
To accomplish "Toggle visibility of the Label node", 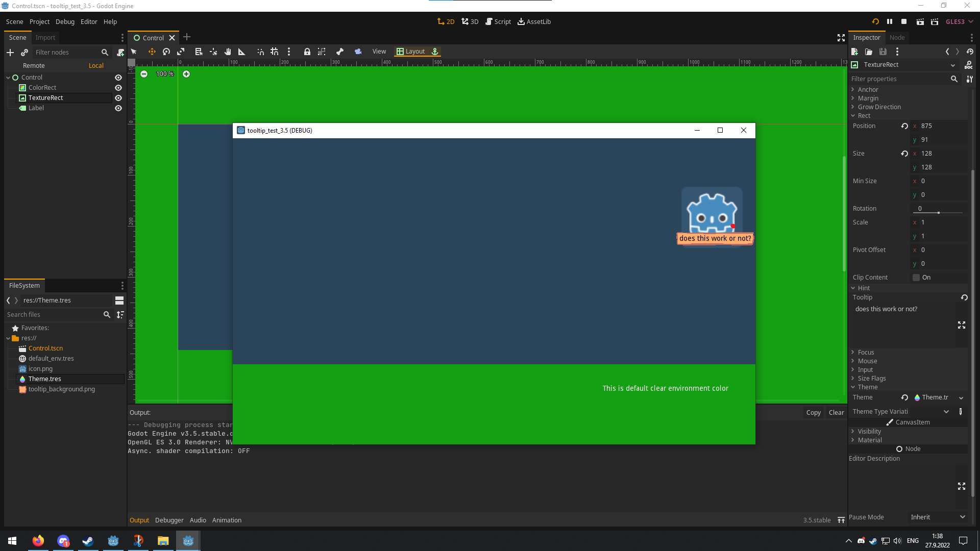I will (118, 108).
